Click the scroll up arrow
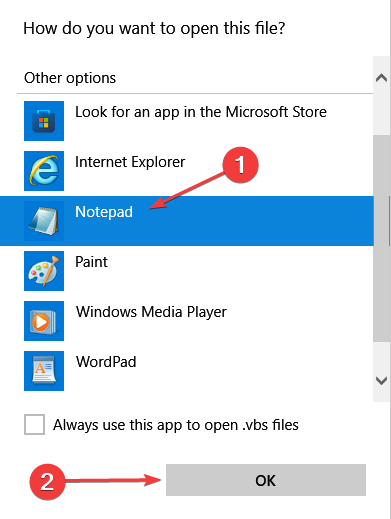 pos(381,78)
